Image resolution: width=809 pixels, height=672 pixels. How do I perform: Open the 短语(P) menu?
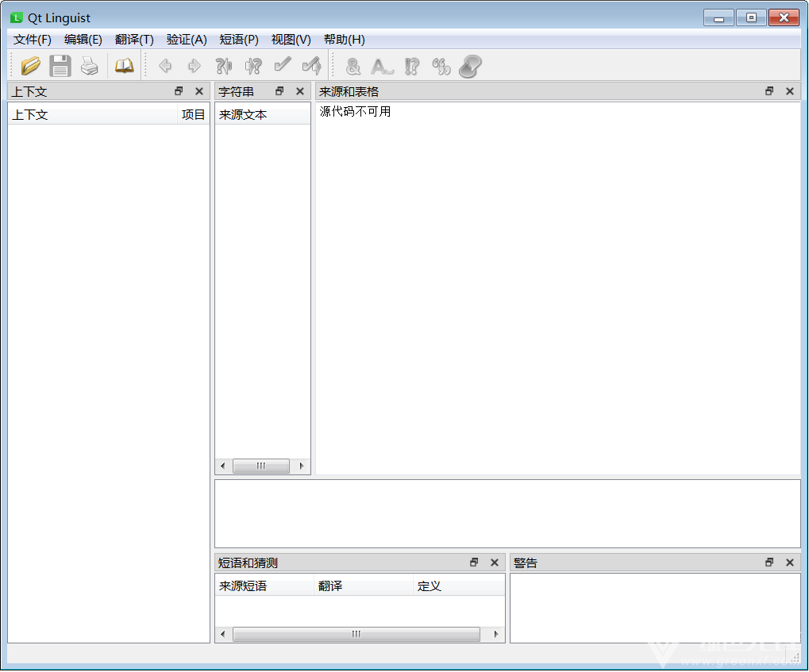(x=239, y=40)
